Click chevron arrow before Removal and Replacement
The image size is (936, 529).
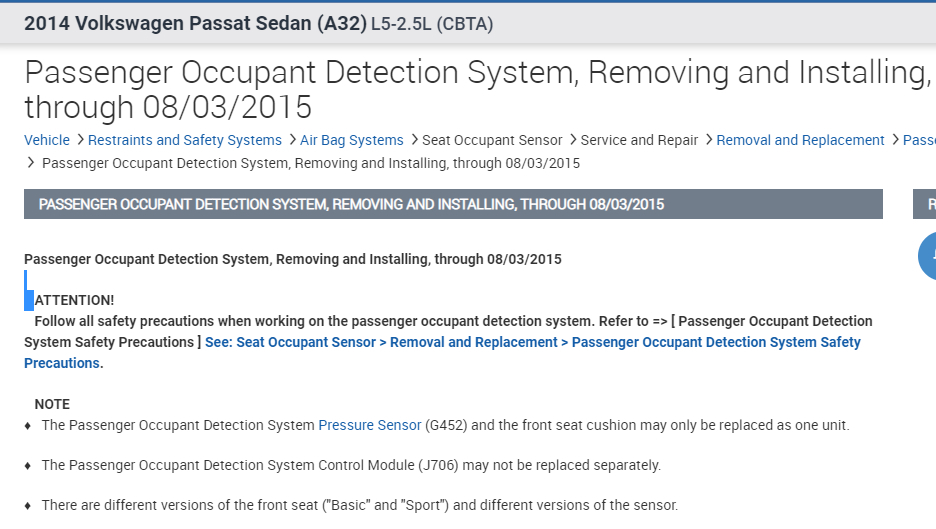click(x=708, y=140)
